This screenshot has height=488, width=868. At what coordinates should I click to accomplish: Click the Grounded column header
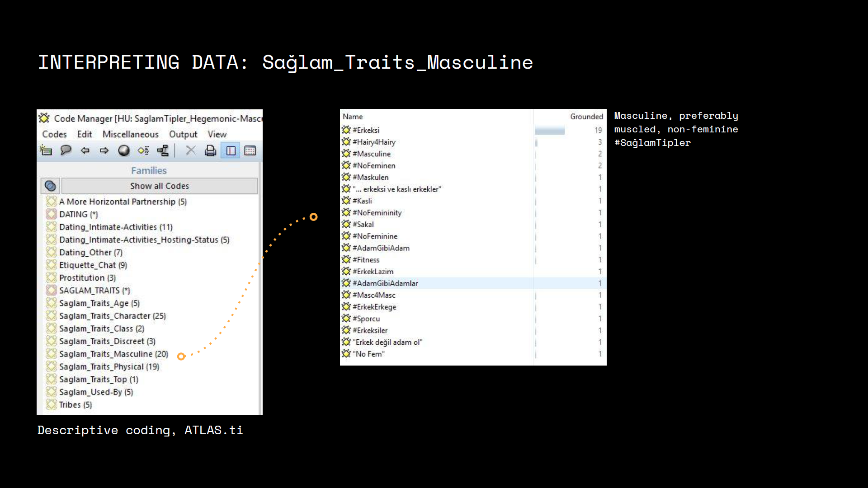point(586,117)
